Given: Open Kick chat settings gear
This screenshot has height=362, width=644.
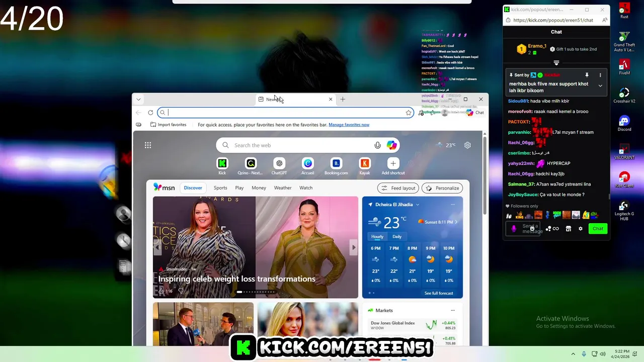Looking at the screenshot, I should 580,229.
